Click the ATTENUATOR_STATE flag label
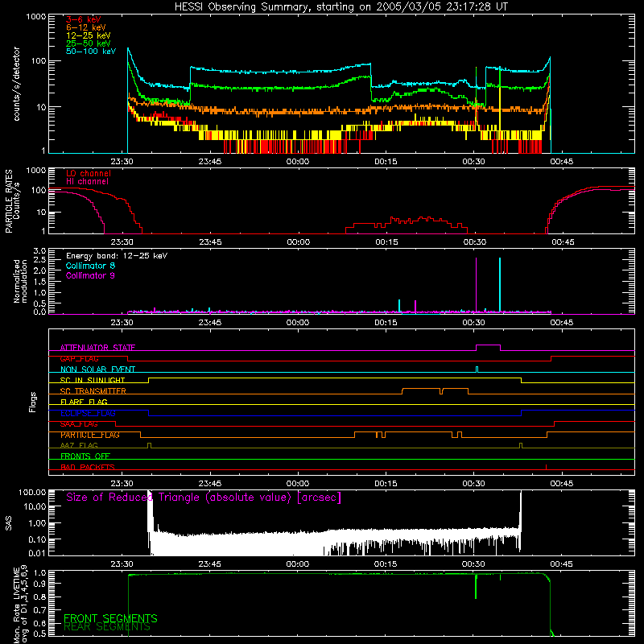 pos(97,348)
